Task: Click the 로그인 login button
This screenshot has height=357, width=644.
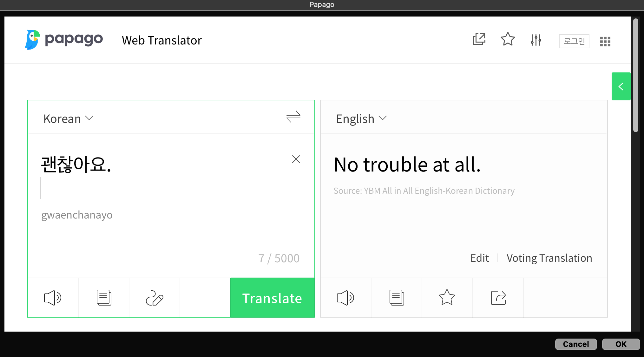Action: point(574,40)
